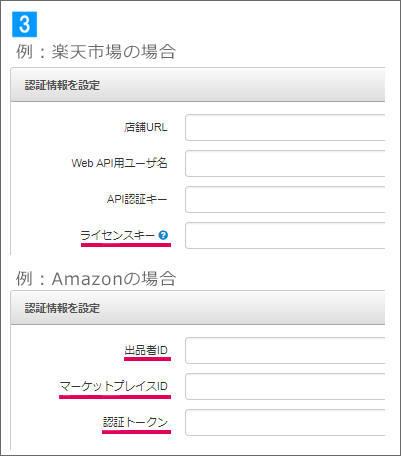Click the API認証キー label

[137, 199]
